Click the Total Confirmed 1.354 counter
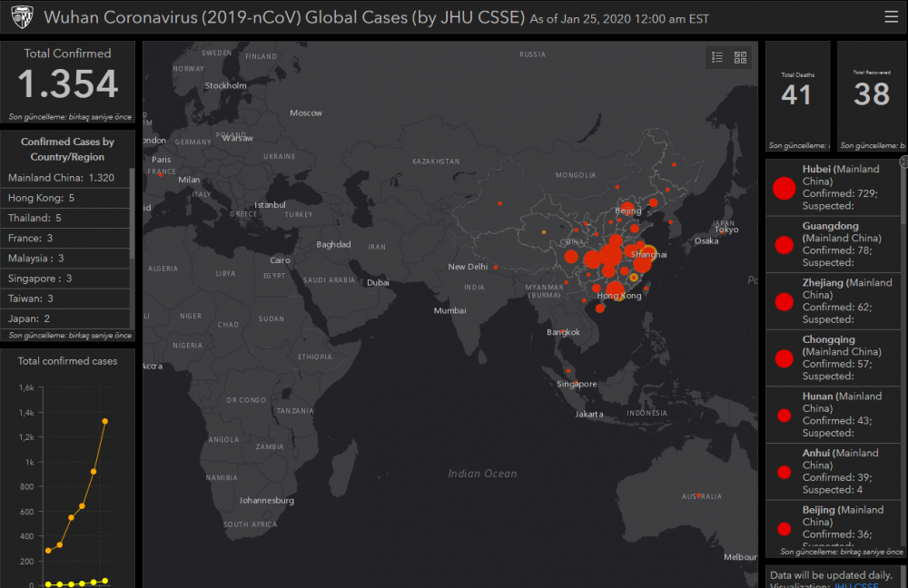 (x=68, y=83)
